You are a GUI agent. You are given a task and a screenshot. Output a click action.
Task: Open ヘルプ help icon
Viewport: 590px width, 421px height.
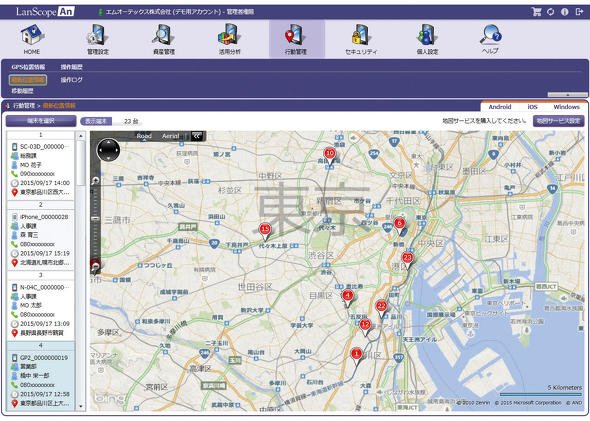[491, 35]
